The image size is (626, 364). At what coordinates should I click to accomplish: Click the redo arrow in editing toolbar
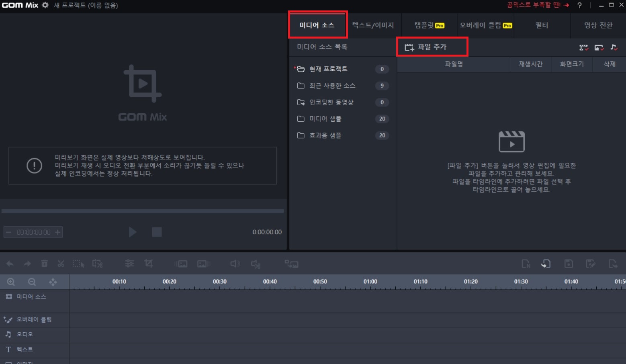pyautogui.click(x=27, y=264)
